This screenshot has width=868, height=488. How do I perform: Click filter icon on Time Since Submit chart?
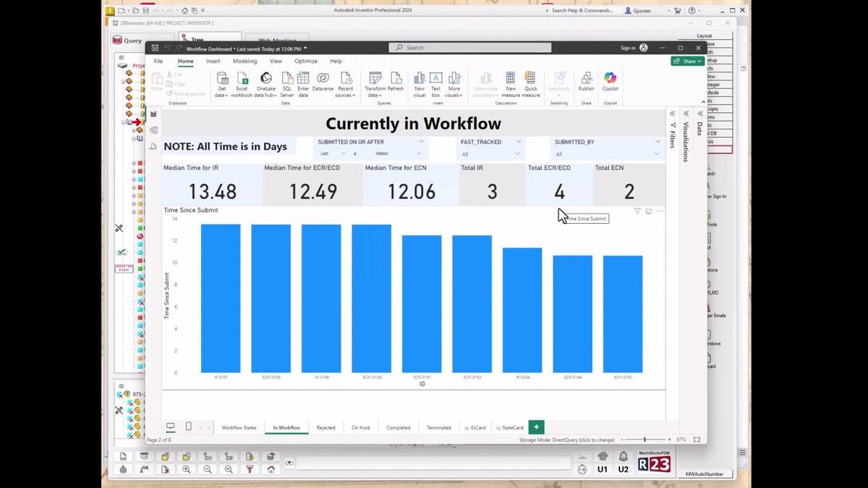pyautogui.click(x=637, y=211)
